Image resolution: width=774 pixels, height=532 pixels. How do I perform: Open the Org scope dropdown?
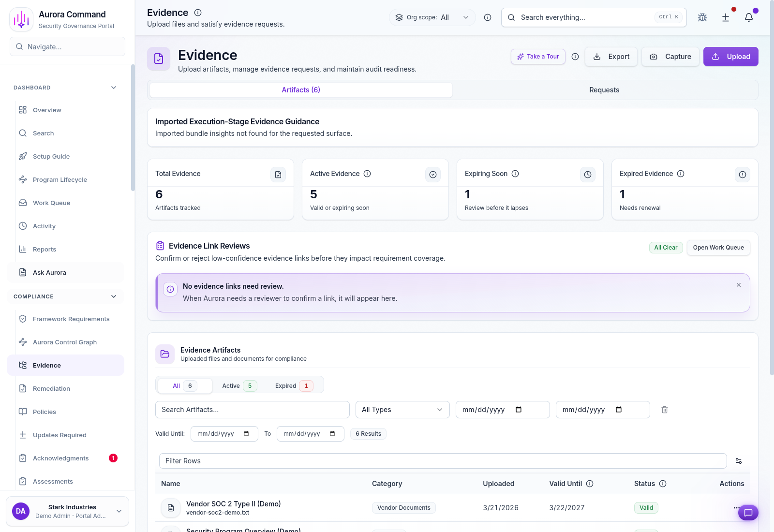[432, 17]
